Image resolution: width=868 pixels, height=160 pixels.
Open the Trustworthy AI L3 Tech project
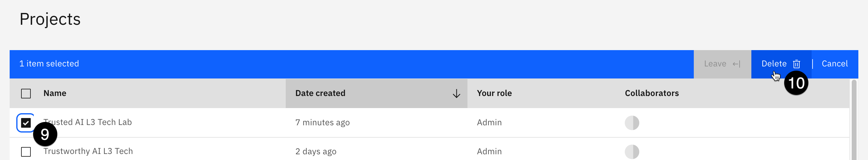tap(88, 151)
